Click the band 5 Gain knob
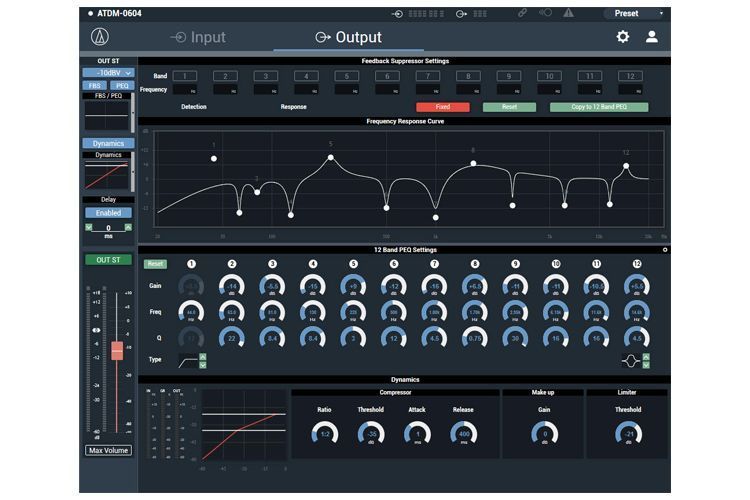The image size is (750, 500). tap(353, 287)
